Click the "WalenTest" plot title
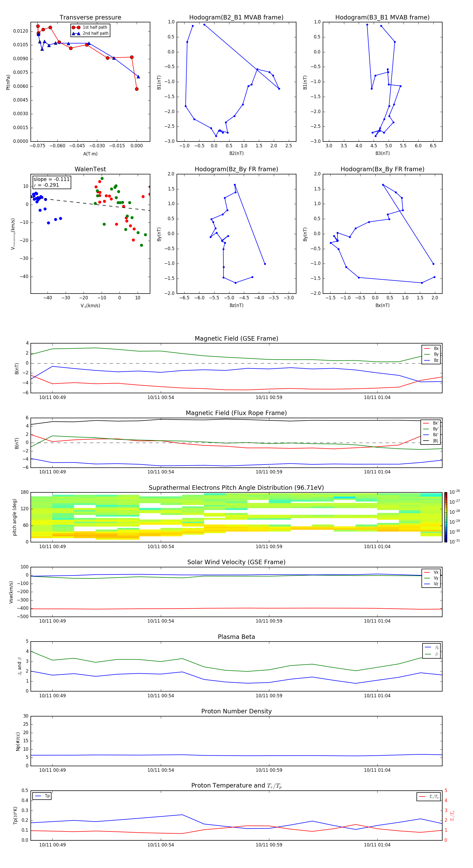This screenshot has height=868, width=473. tap(90, 169)
